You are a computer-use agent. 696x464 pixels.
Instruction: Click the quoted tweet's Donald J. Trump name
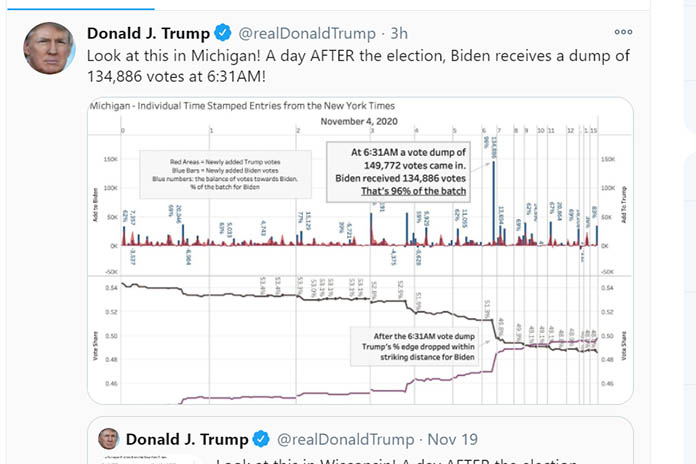187,438
